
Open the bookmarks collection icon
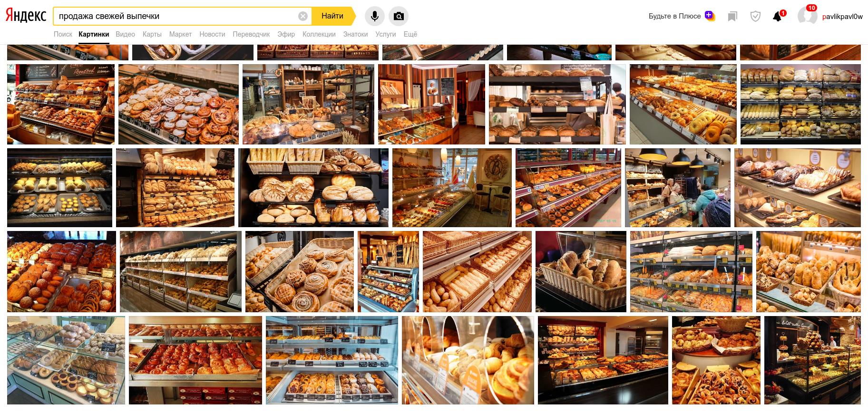(732, 17)
